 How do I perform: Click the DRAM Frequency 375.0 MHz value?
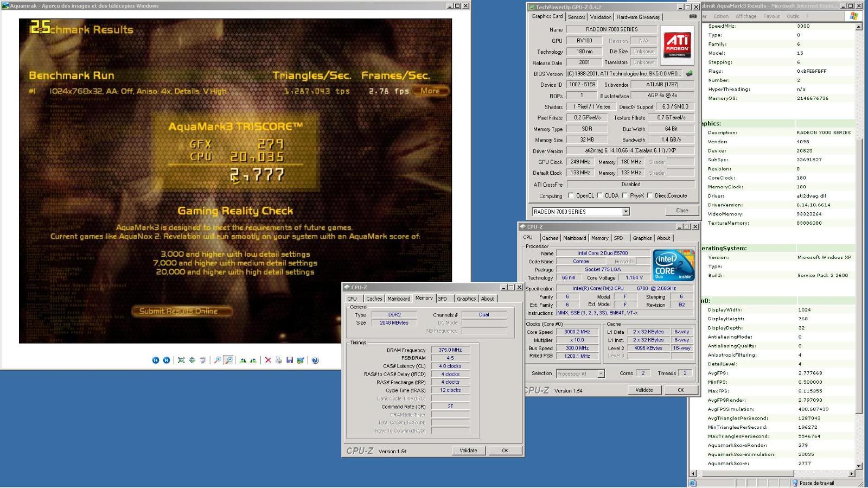(x=450, y=350)
